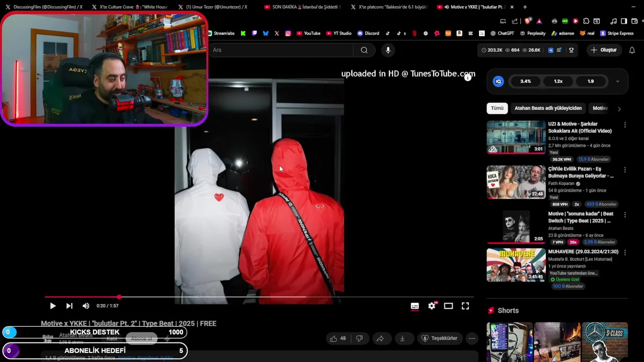This screenshot has height=362, width=644.
Task: Toggle the browser sidebar panel icon
Action: (624, 21)
